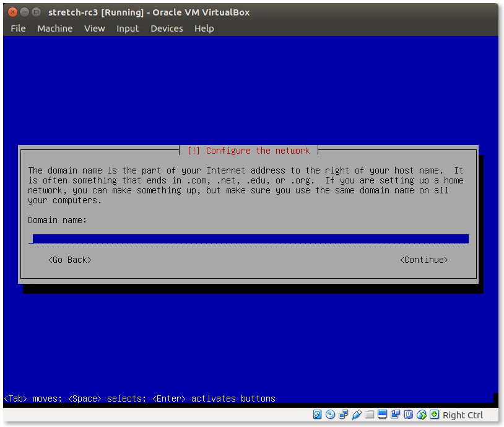
Task: Activate the <Go Back> button
Action: click(x=70, y=260)
